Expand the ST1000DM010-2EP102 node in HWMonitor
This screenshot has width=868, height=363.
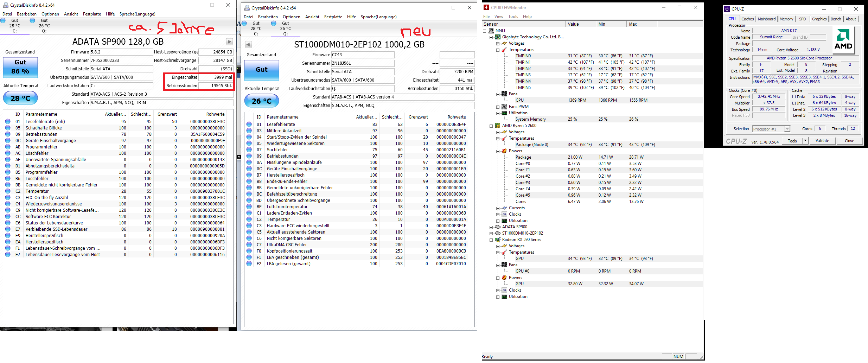pyautogui.click(x=491, y=234)
